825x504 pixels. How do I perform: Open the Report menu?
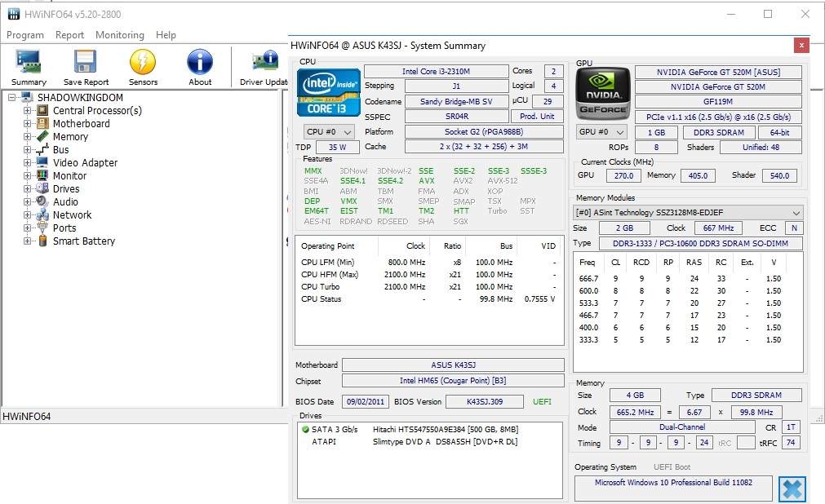(x=69, y=35)
